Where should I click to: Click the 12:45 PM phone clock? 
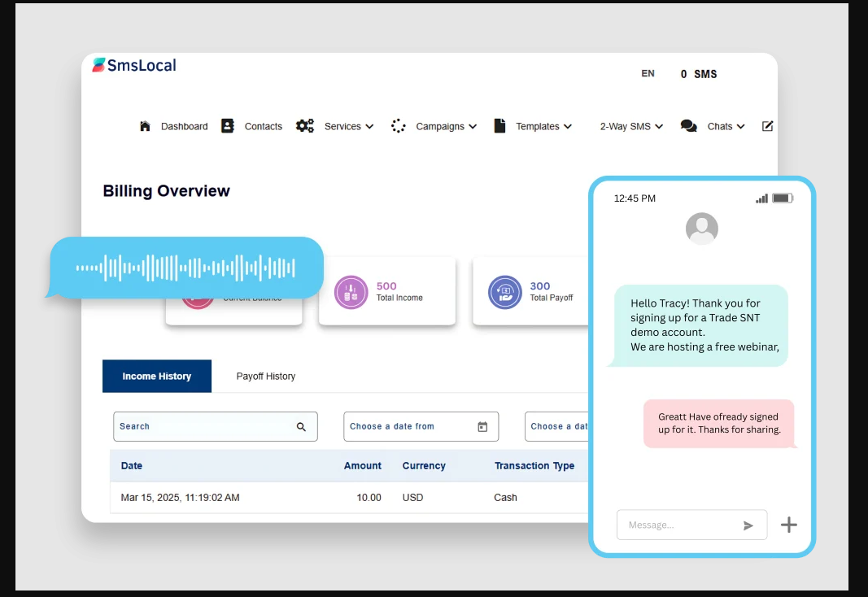(x=635, y=198)
